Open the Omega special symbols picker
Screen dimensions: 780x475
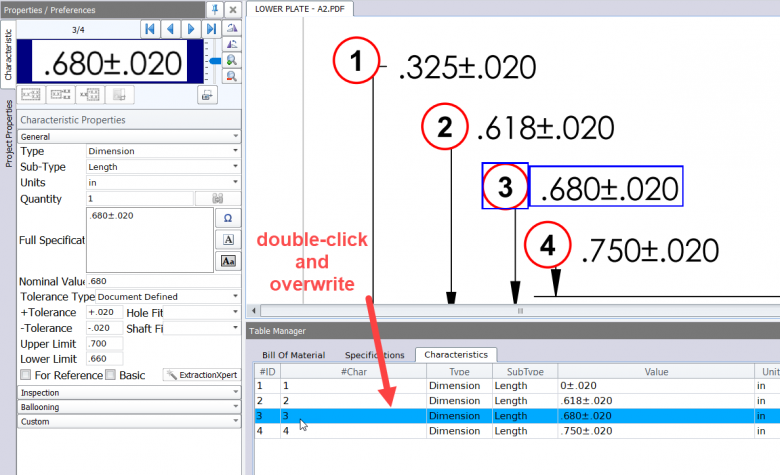point(228,218)
